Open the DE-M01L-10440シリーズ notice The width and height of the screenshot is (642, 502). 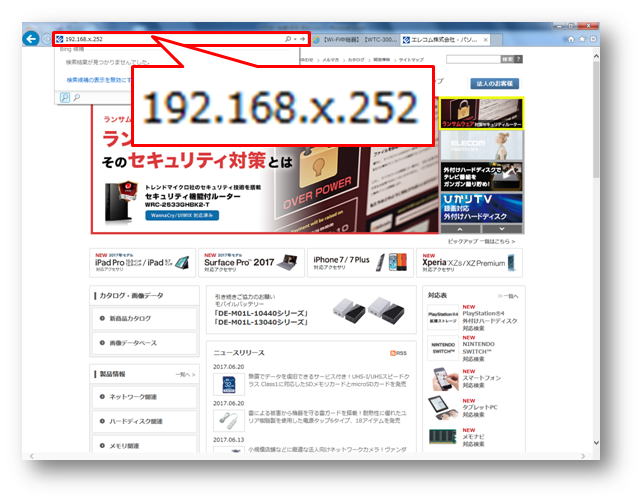pyautogui.click(x=261, y=314)
